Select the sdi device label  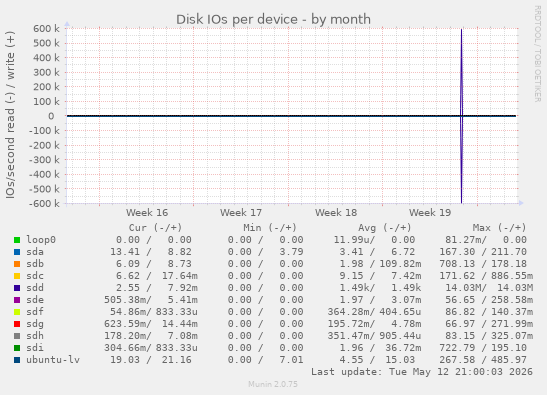click(35, 348)
